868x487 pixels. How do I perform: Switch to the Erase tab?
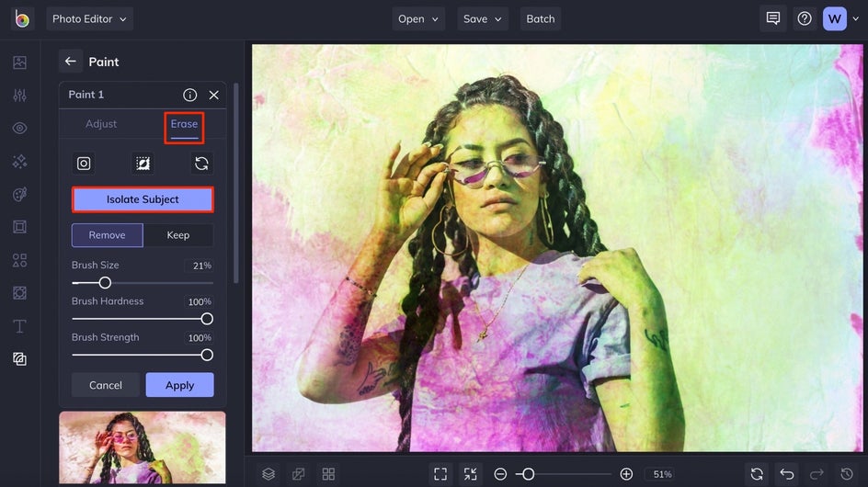click(184, 125)
